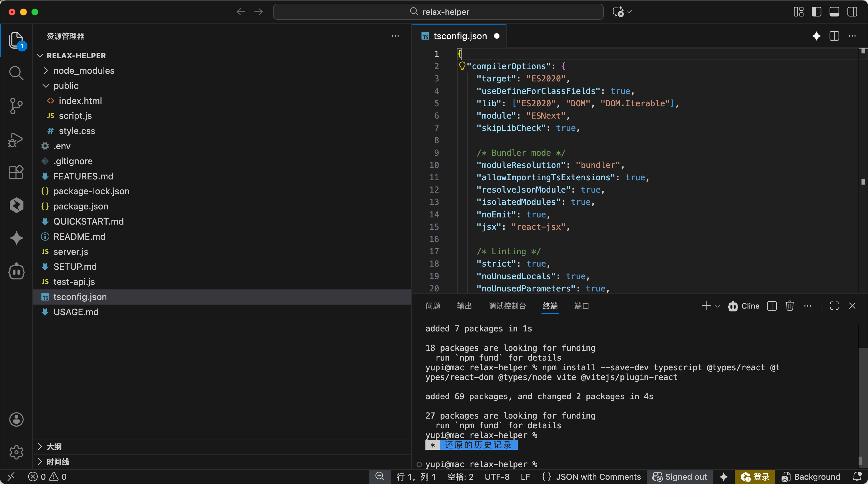
Task: Click the relax-helper command center search box
Action: point(438,12)
